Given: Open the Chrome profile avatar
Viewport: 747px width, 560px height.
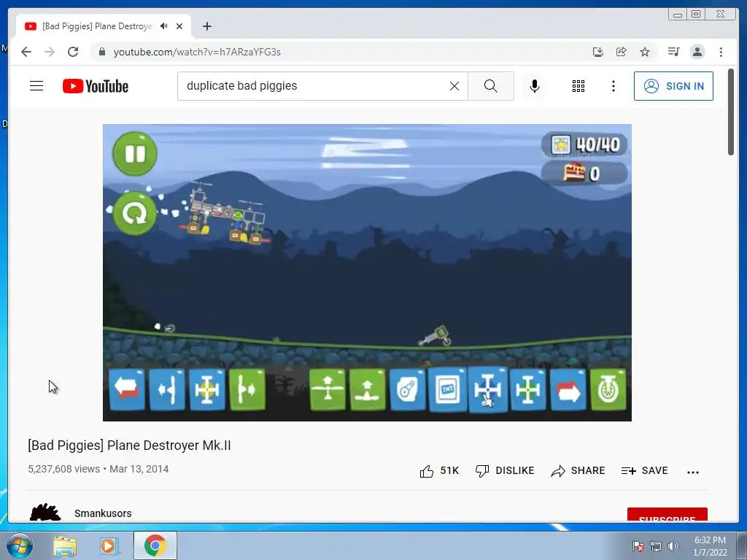Looking at the screenshot, I should tap(697, 52).
